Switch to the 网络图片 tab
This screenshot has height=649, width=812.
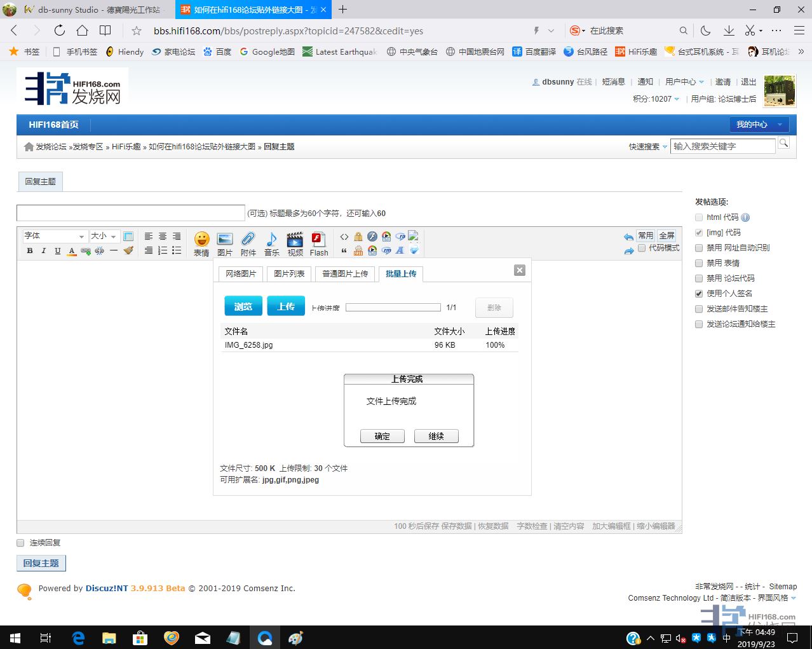240,274
